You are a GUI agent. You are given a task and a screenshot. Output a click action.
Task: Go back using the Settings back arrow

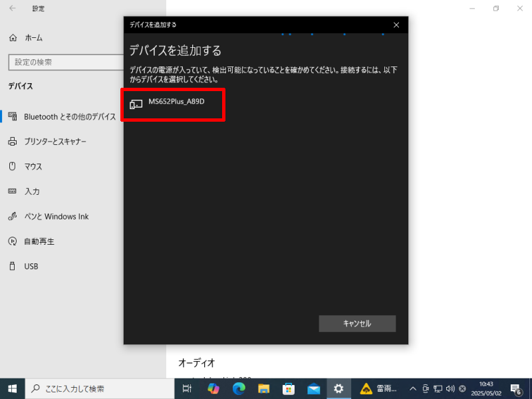pos(13,8)
